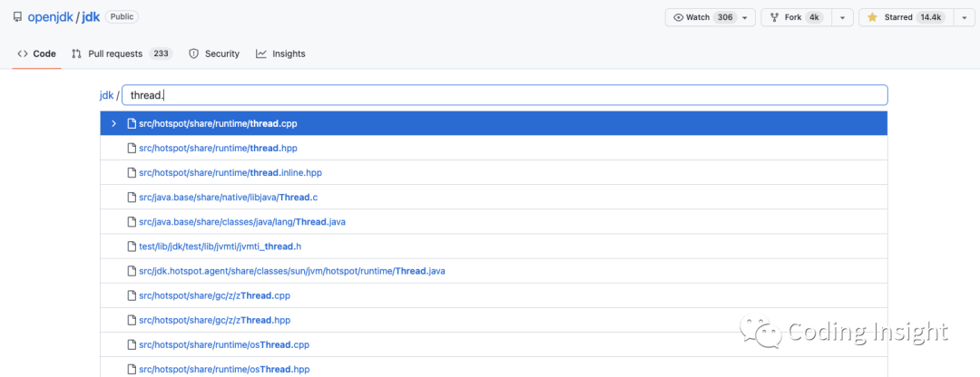Screen dimensions: 980x377
Task: Click file icon of runtime/thread.hpp row
Action: [132, 148]
